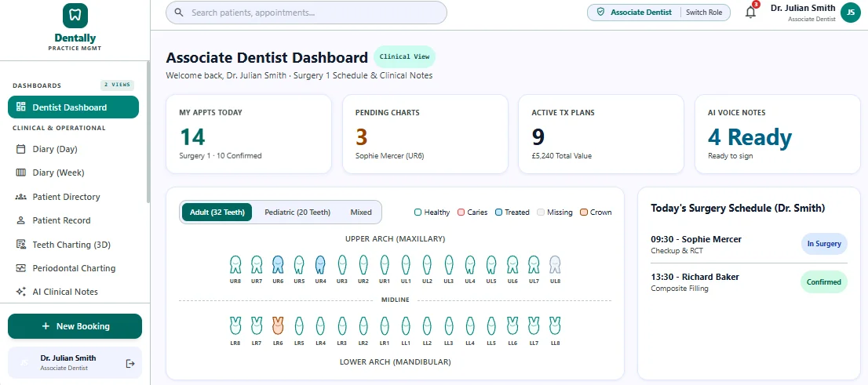This screenshot has height=385, width=868.
Task: Select tooth UL6 on upper arch
Action: [512, 264]
